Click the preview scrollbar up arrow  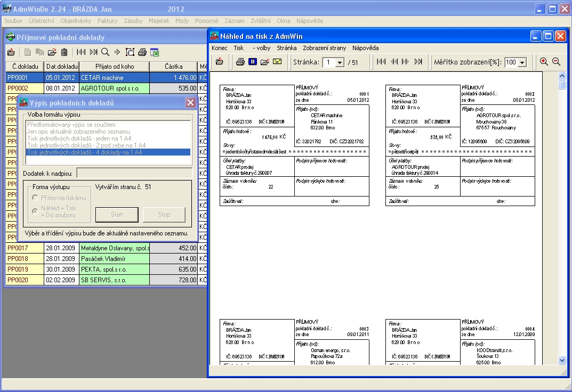click(x=562, y=76)
